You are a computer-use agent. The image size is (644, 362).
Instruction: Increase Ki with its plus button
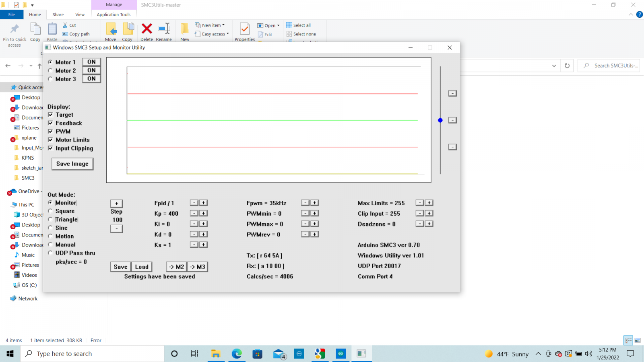(204, 224)
